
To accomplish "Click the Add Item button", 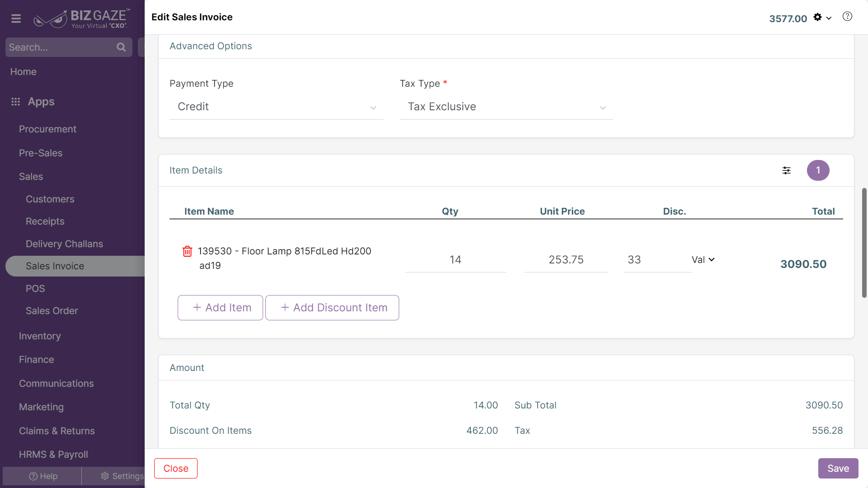I will (x=220, y=308).
